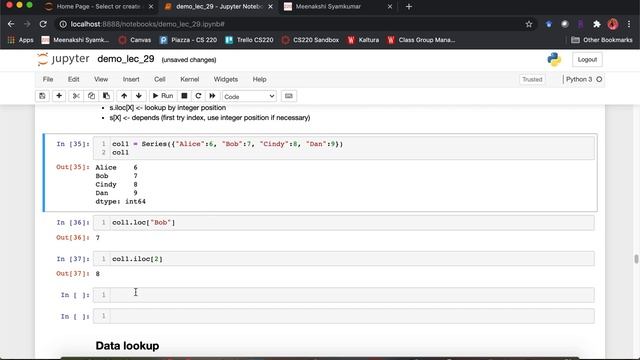Click the Python 3 kernel indicator
This screenshot has height=360, width=640.
point(579,79)
